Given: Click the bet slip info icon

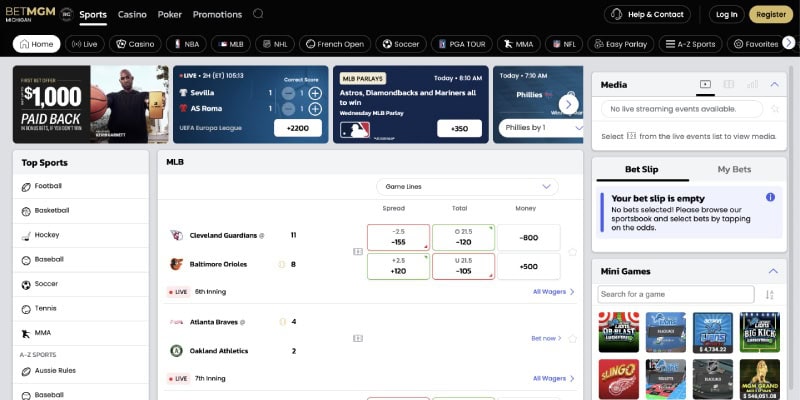Looking at the screenshot, I should click(770, 197).
